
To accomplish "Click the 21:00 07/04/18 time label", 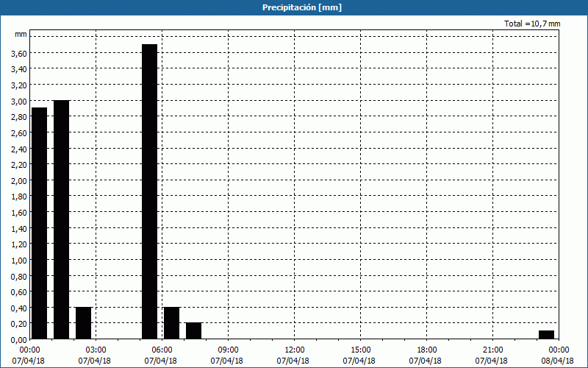I will (492, 355).
